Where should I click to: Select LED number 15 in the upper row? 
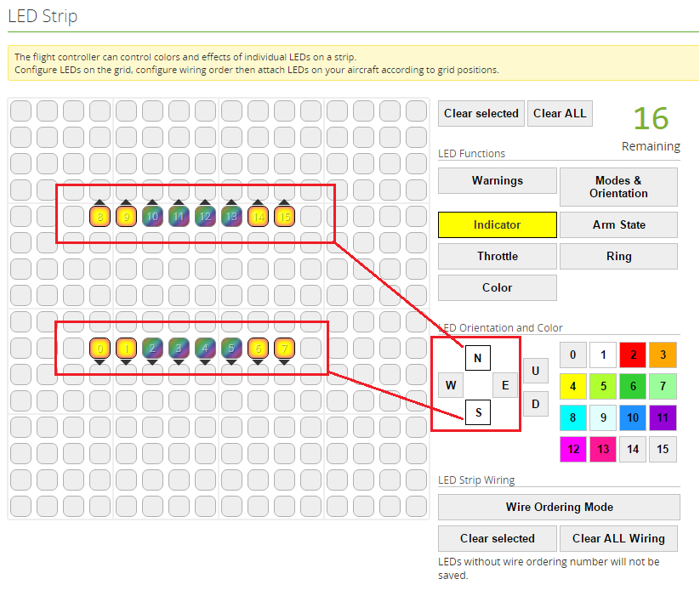(284, 217)
